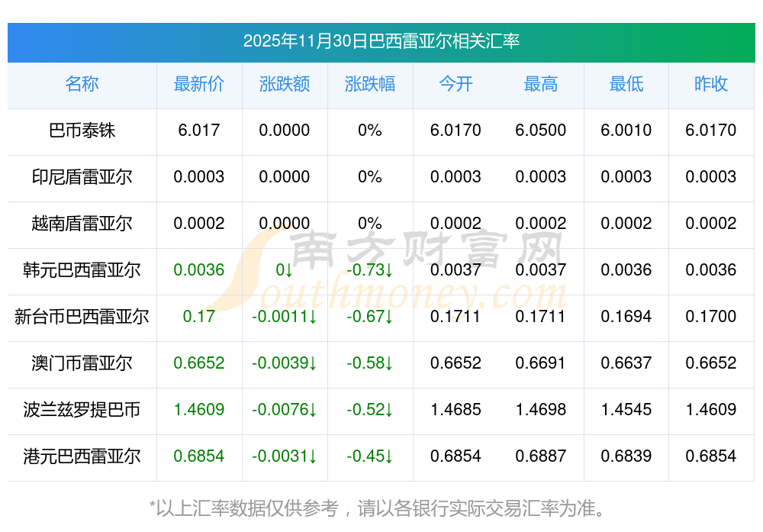Select the 澳门币雷亚尔 row name
763x532 pixels.
(x=82, y=363)
